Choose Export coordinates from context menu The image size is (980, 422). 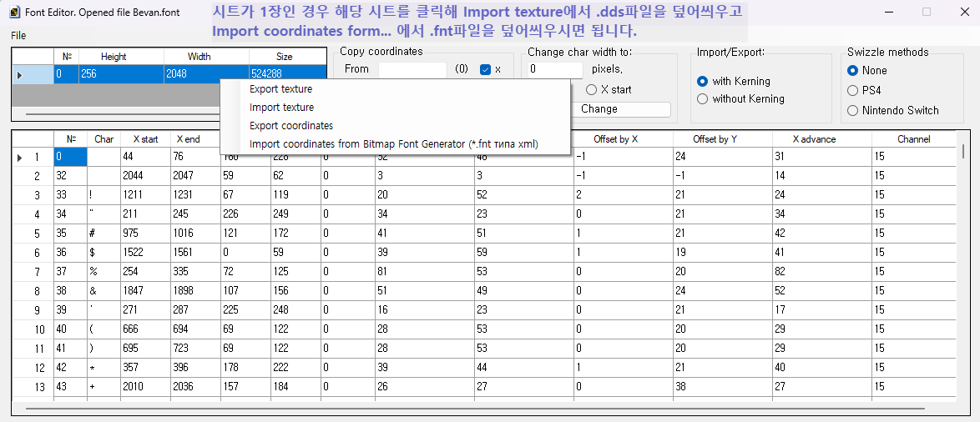(x=291, y=125)
